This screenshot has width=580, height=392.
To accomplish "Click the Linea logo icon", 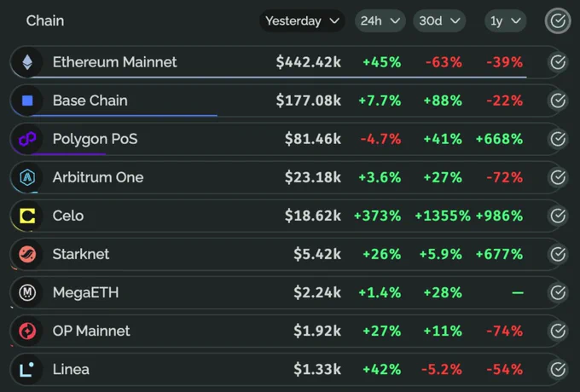I will tap(27, 370).
